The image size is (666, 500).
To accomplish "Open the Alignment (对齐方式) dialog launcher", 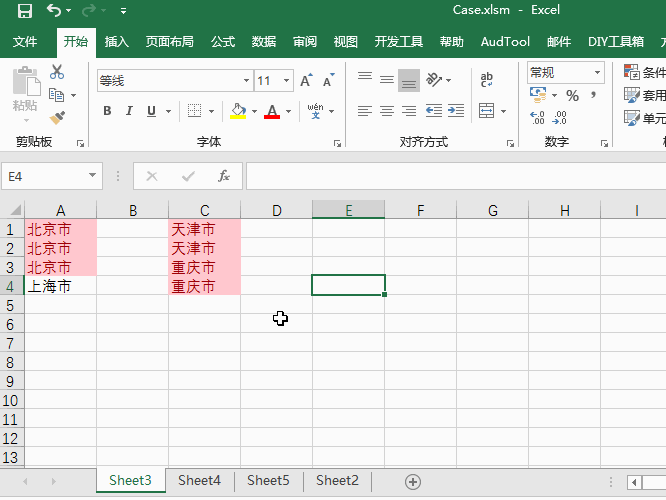I will point(510,144).
